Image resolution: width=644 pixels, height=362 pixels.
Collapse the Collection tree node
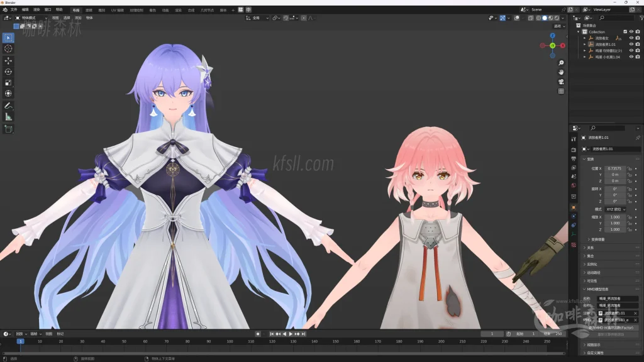click(579, 31)
